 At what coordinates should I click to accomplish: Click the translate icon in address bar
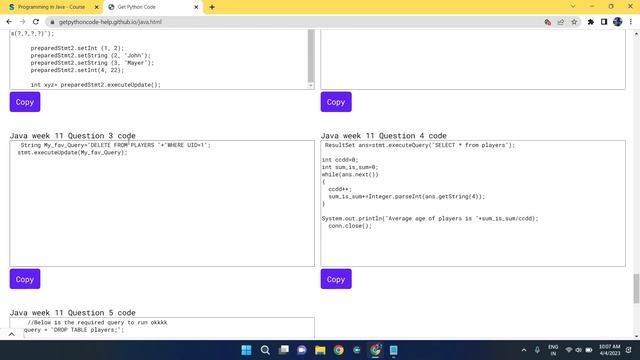(x=548, y=22)
